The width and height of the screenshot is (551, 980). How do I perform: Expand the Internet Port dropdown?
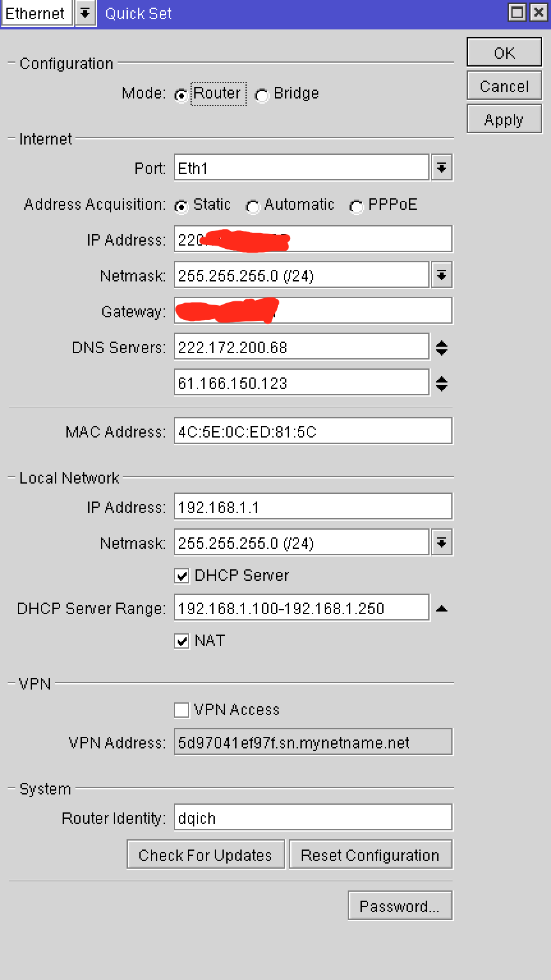click(442, 168)
